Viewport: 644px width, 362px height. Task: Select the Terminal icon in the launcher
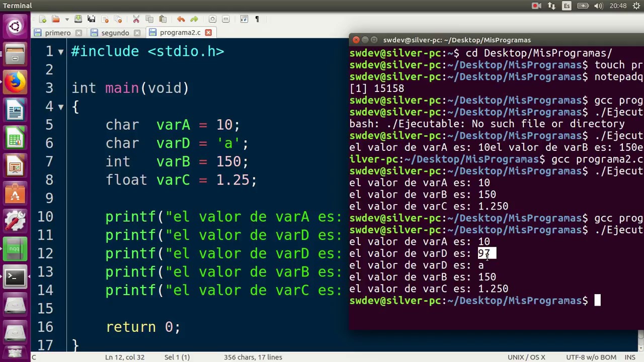pyautogui.click(x=15, y=277)
